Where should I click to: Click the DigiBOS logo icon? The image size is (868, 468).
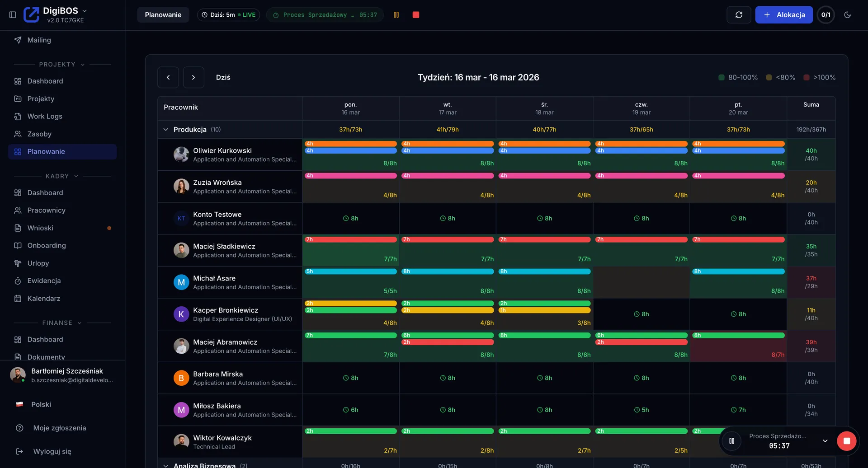click(x=31, y=14)
